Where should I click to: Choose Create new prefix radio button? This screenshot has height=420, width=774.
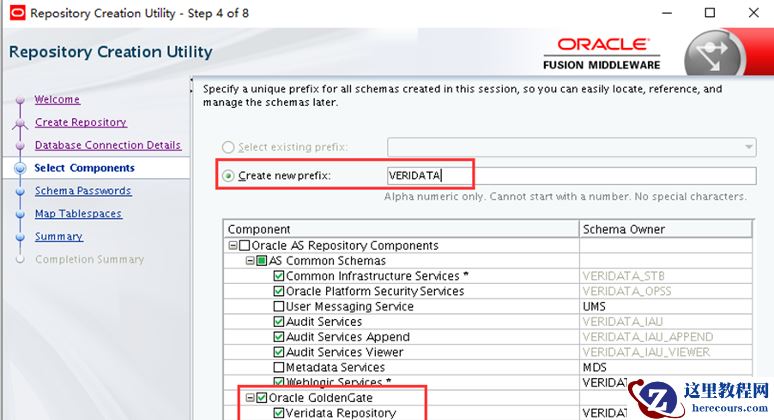pos(228,176)
